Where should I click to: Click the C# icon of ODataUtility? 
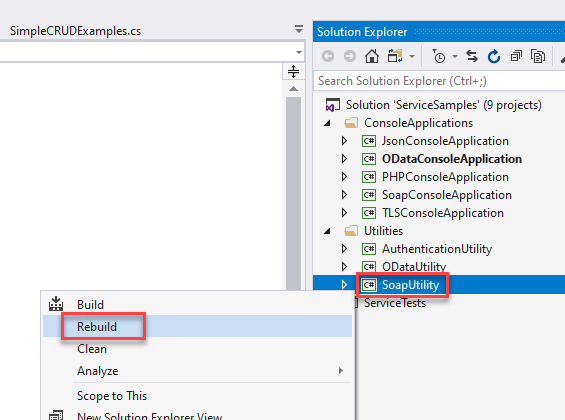coord(369,267)
